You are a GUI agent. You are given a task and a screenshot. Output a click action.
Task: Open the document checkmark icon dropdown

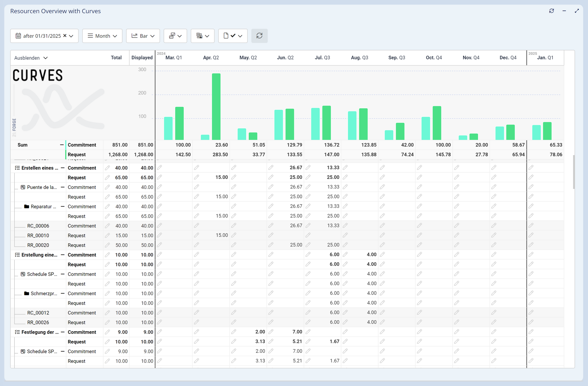tap(233, 36)
